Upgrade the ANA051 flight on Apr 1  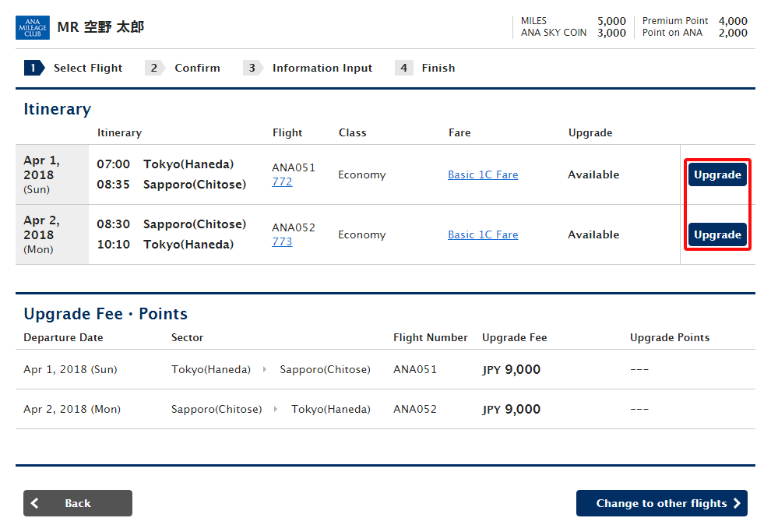717,174
